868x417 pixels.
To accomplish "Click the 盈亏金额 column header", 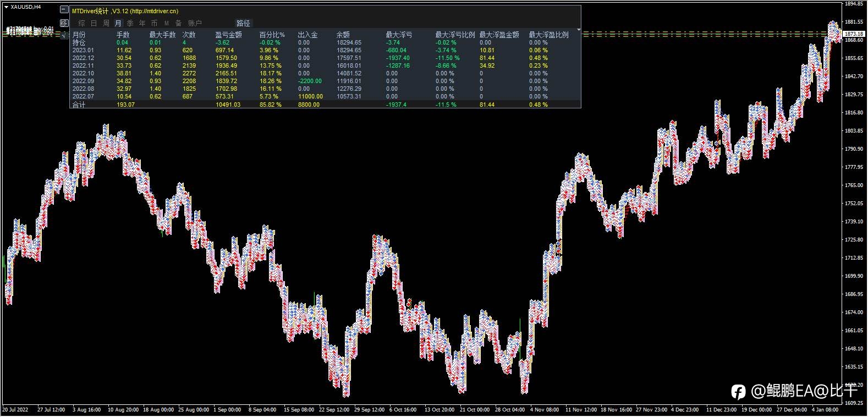I will (x=228, y=35).
